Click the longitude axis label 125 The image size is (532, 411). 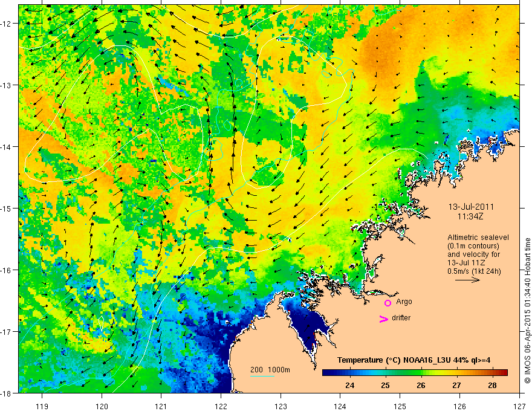pyautogui.click(x=400, y=406)
